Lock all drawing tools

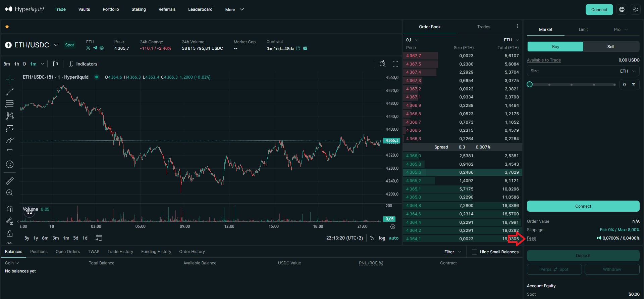pos(10,233)
